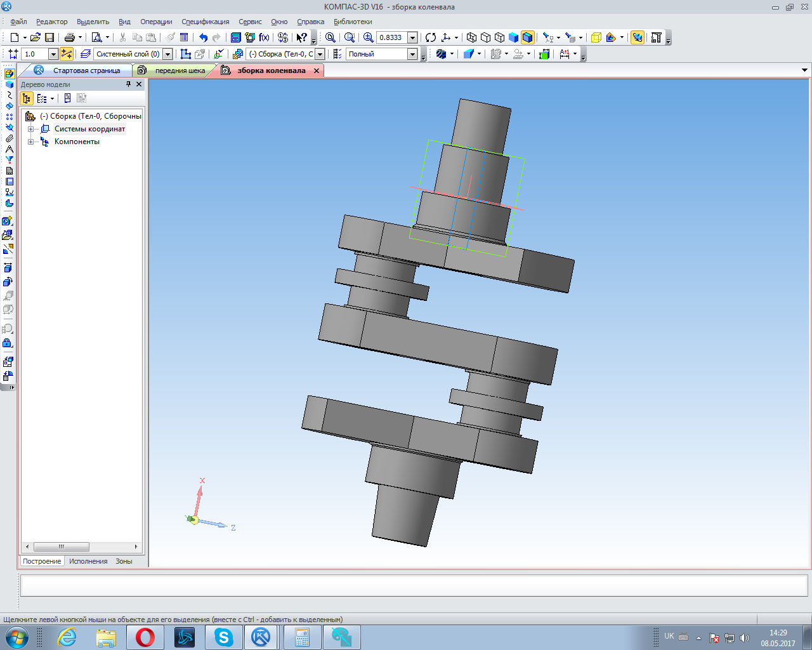Expand the Системы координат tree node
The width and height of the screenshot is (812, 650).
coord(30,129)
